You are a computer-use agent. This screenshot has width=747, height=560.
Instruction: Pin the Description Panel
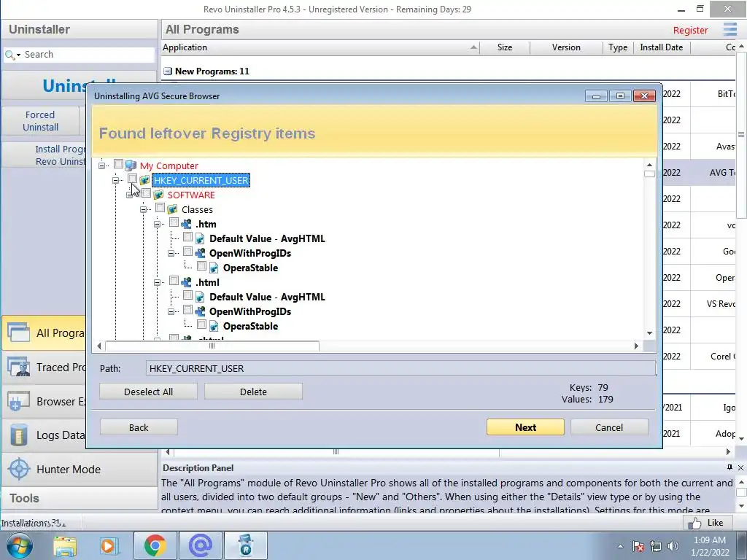pos(729,467)
